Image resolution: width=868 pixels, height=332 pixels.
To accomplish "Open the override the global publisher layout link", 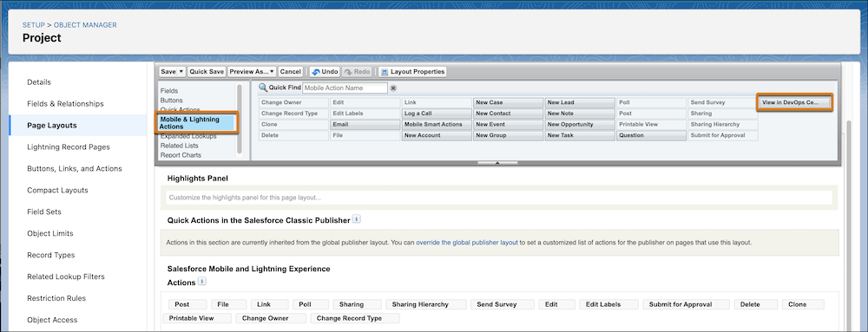I will click(x=467, y=243).
